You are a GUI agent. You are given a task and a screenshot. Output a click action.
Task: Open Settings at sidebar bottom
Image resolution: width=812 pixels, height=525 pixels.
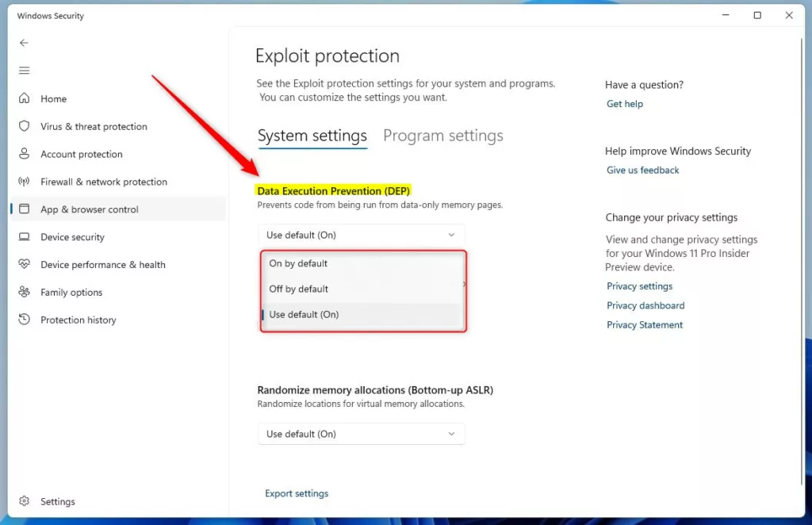tap(118, 501)
